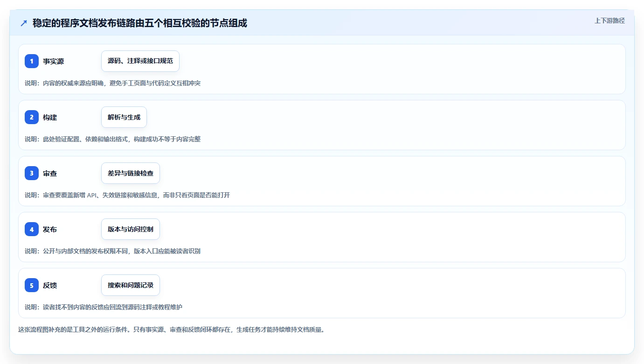Select the 解析与生成 chip
This screenshot has height=364, width=644.
(x=124, y=117)
